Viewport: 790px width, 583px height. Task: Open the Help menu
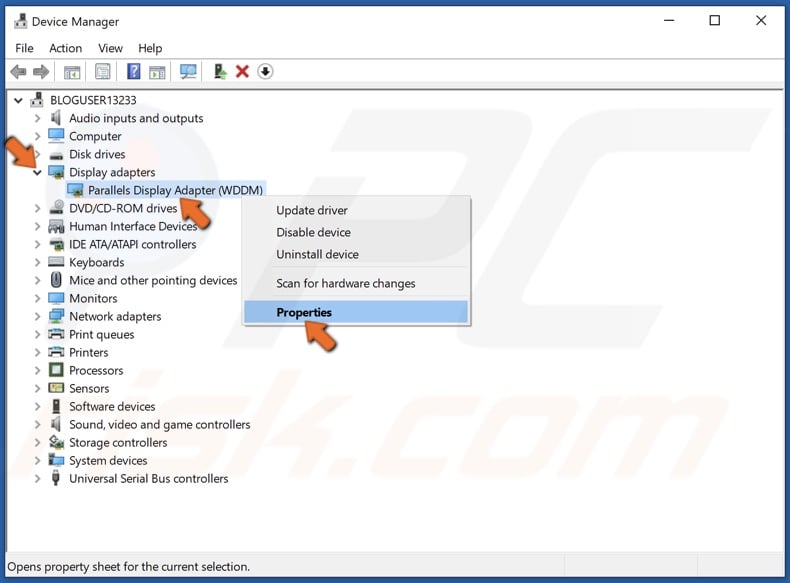click(150, 48)
